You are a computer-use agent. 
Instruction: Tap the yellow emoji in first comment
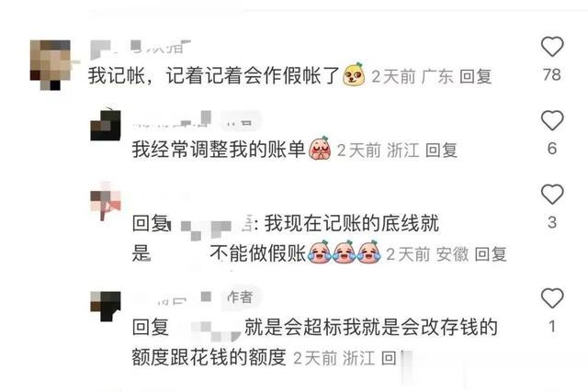(x=354, y=74)
